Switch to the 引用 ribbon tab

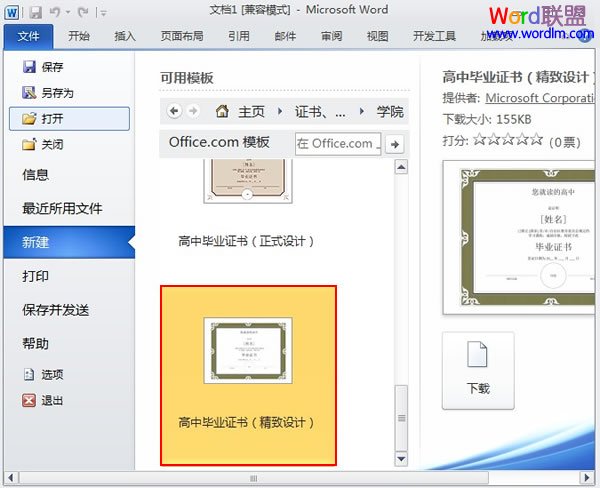pos(239,36)
